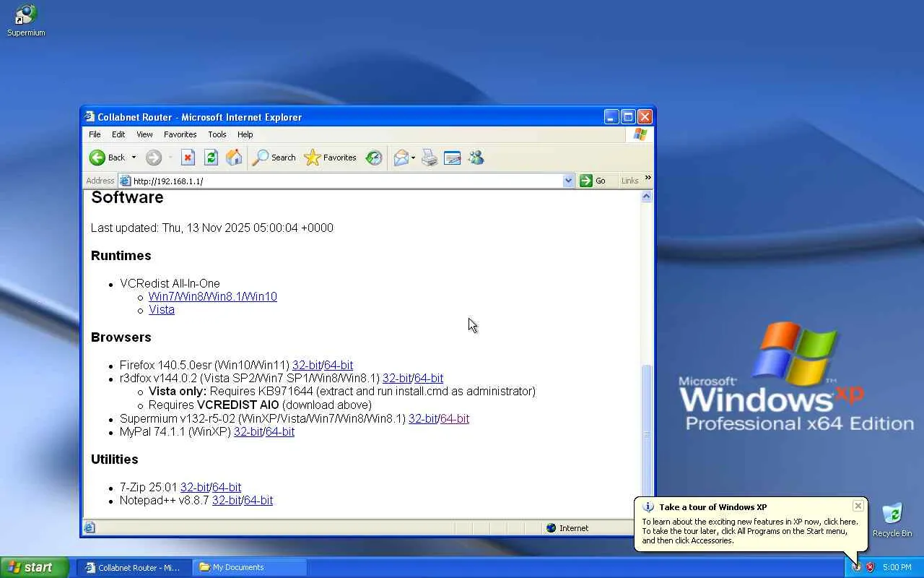This screenshot has height=578, width=924.
Task: Click the Stop loading icon
Action: click(188, 158)
